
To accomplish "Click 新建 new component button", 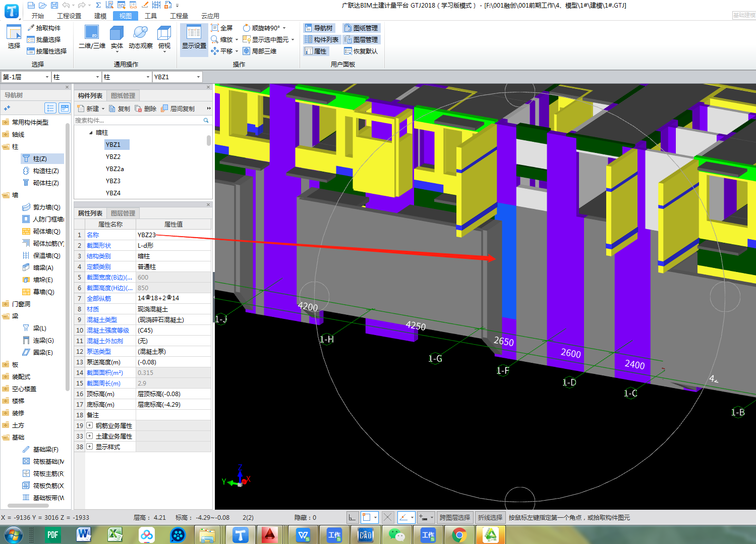I will pyautogui.click(x=91, y=108).
